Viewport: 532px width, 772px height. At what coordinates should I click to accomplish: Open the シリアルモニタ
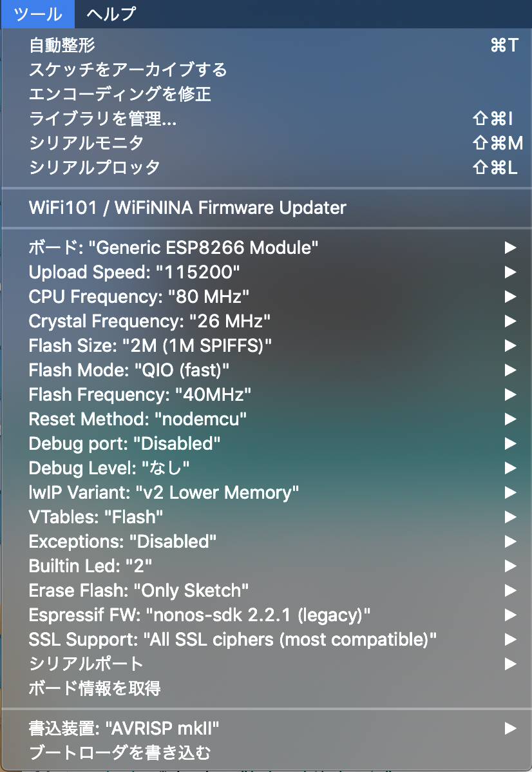(86, 143)
